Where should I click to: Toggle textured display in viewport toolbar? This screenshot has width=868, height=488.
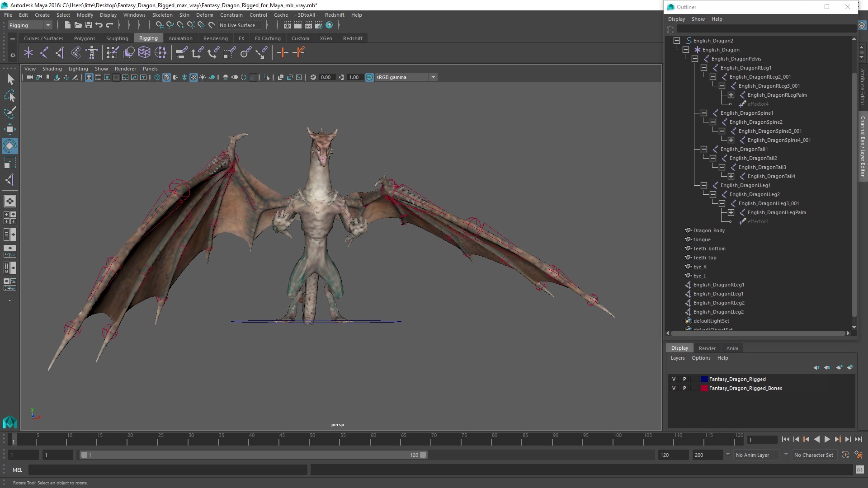[193, 77]
